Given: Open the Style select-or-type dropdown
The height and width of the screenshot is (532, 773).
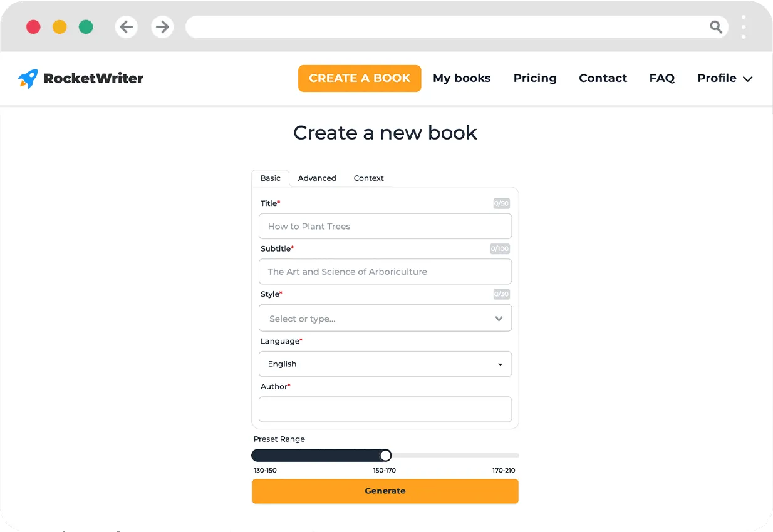Looking at the screenshot, I should (385, 319).
